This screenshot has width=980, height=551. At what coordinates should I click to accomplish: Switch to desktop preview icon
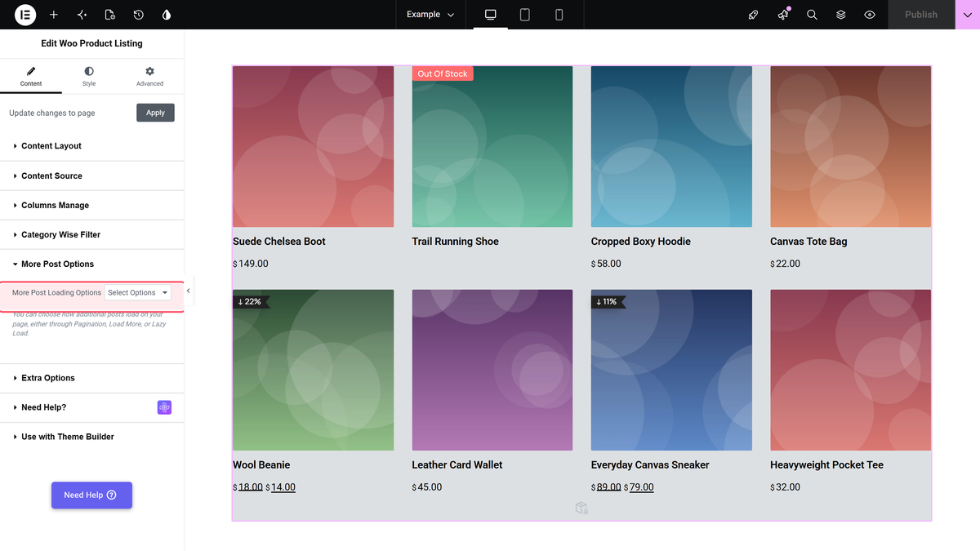[491, 15]
